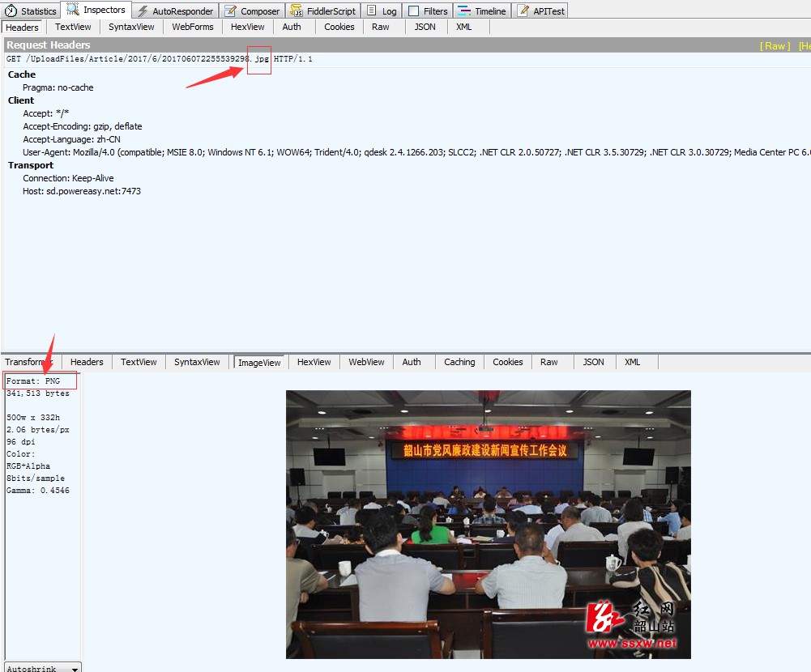Select the request SyntaxView tab
Screen dimensions: 811x672
pos(131,27)
